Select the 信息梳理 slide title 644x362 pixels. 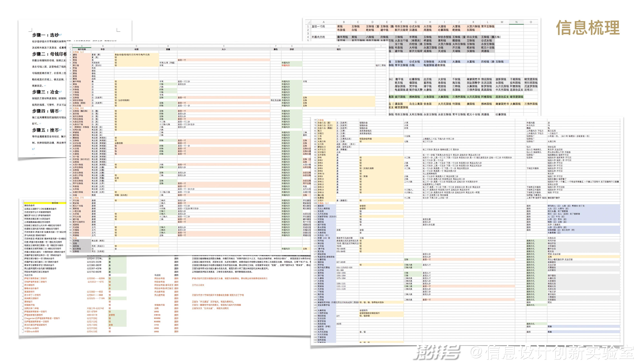point(588,28)
